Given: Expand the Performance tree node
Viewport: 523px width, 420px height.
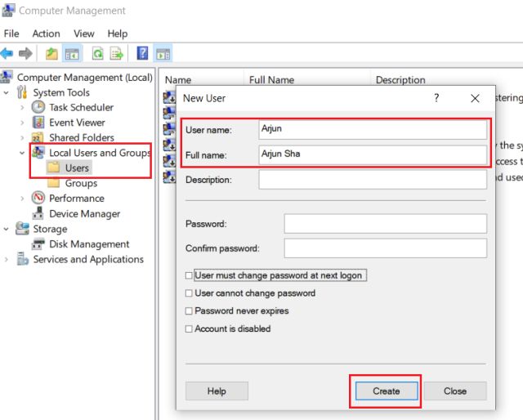Looking at the screenshot, I should 21,199.
